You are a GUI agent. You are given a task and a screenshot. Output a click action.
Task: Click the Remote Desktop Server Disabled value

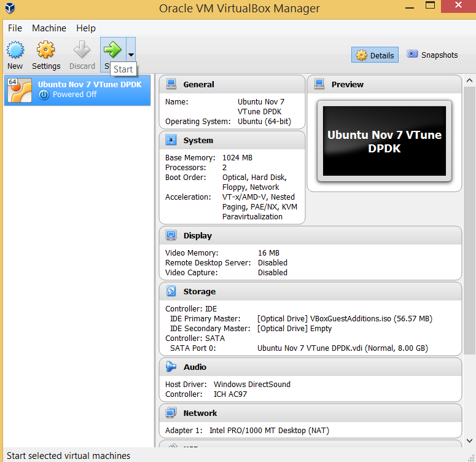pyautogui.click(x=273, y=263)
